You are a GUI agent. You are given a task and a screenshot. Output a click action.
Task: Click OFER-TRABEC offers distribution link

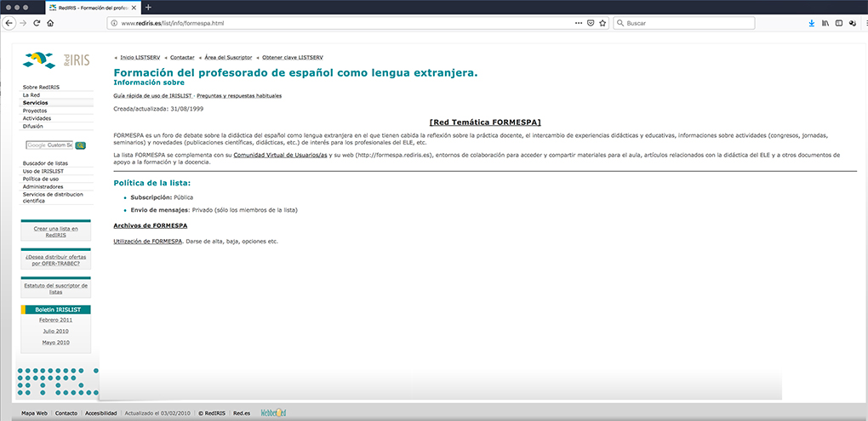pos(55,260)
